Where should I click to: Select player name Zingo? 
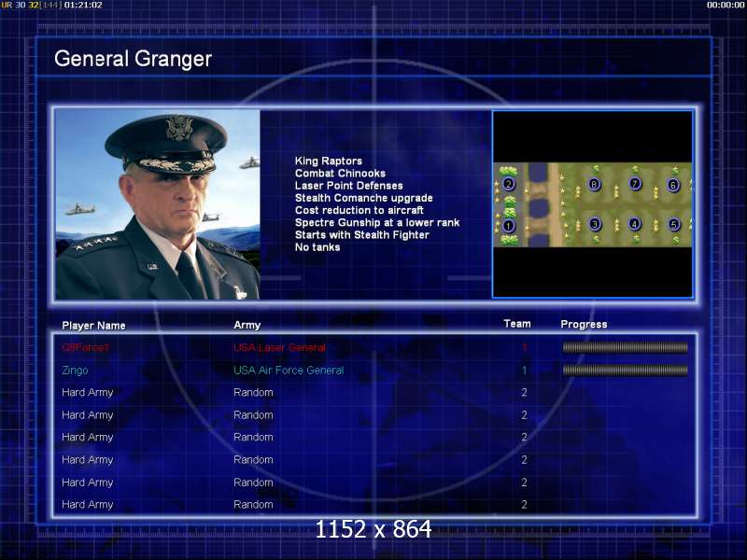click(x=75, y=371)
